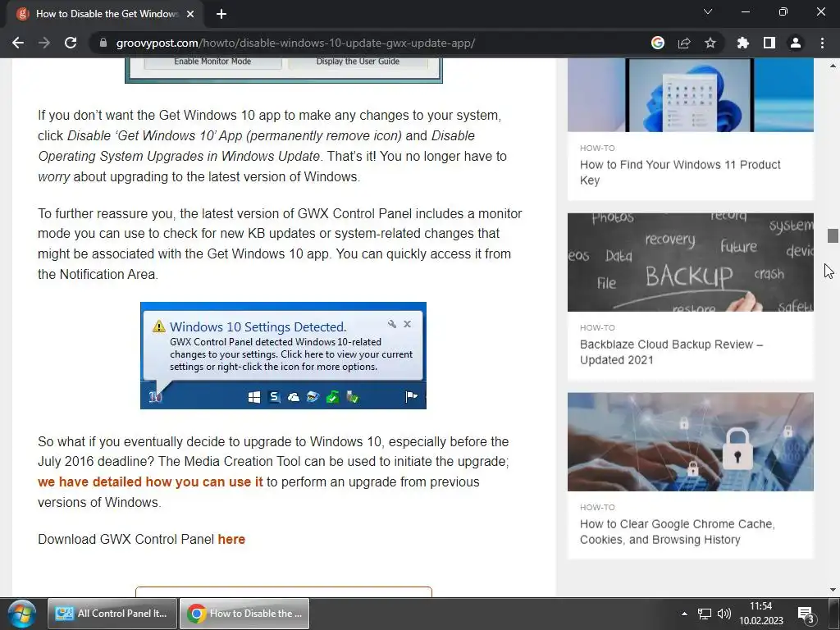840x630 pixels.
Task: Share this page using share icon
Action: 684,43
